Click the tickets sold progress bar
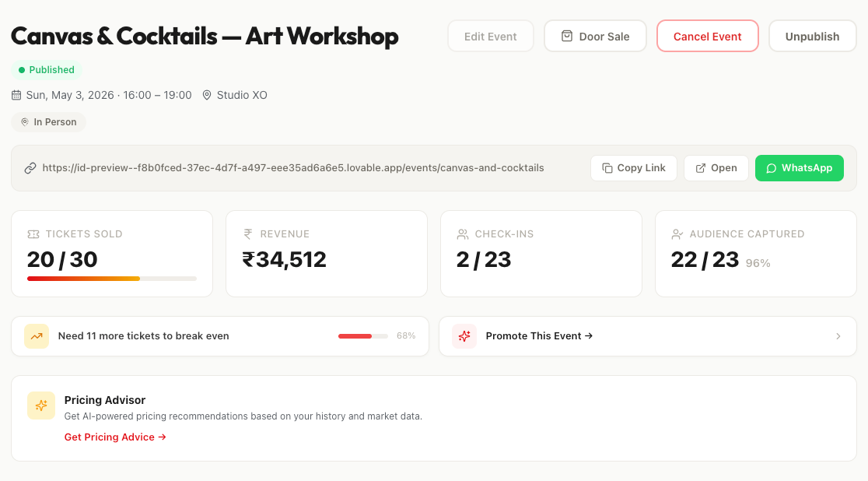868x481 pixels. coord(111,278)
